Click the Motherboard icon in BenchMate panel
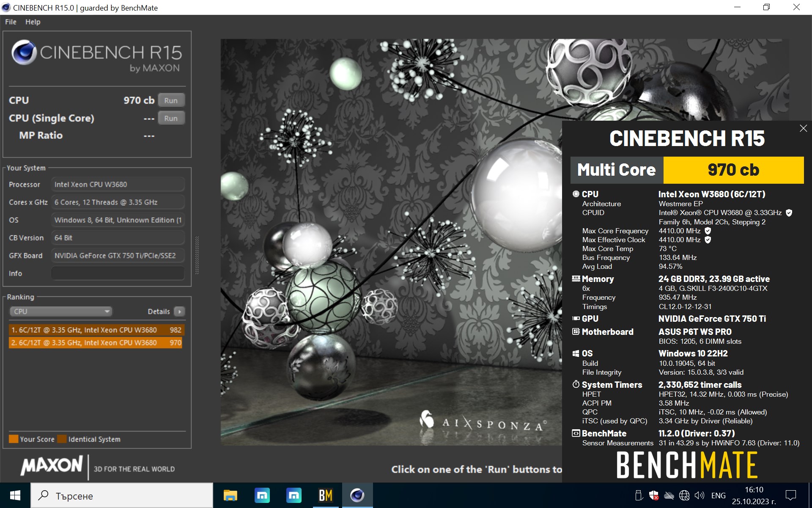Viewport: 812px width, 508px height. [x=576, y=331]
